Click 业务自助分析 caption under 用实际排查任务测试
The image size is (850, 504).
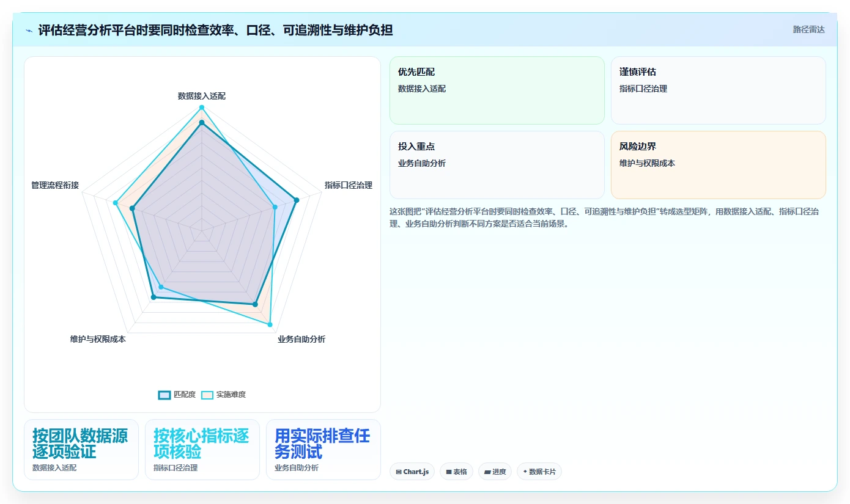297,468
